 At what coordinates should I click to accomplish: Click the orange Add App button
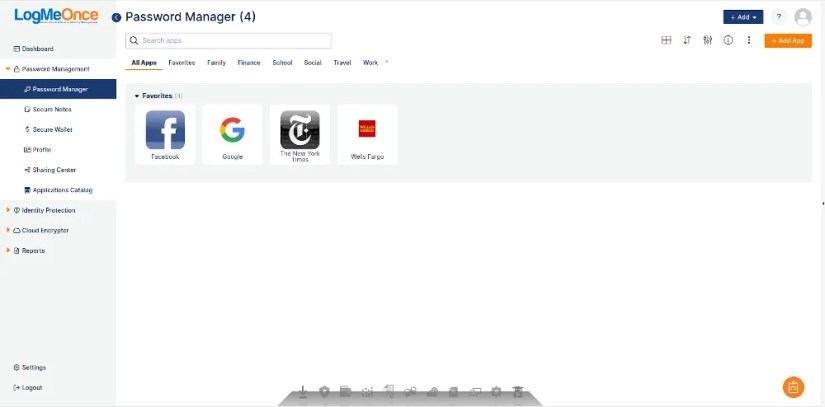click(788, 40)
